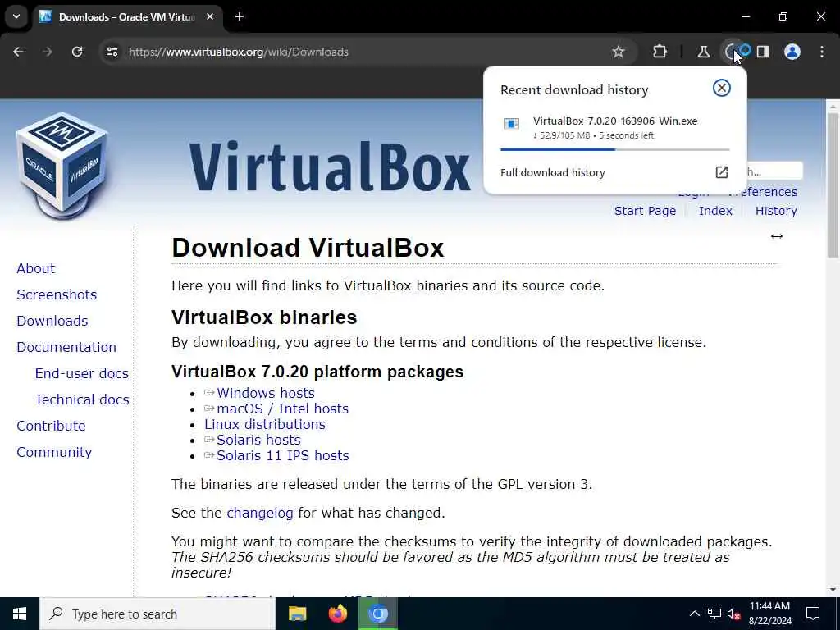
Task: Click the forward navigation arrow
Action: (48, 52)
